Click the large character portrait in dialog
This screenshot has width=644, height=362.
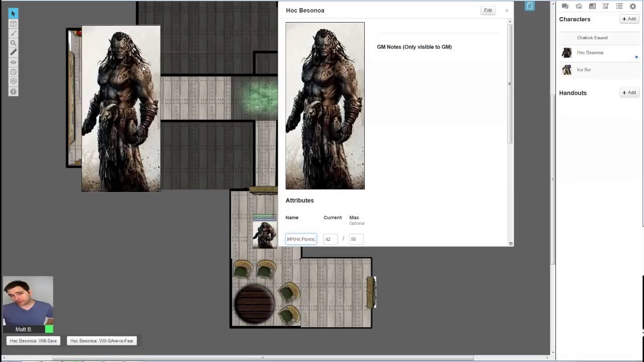click(325, 106)
